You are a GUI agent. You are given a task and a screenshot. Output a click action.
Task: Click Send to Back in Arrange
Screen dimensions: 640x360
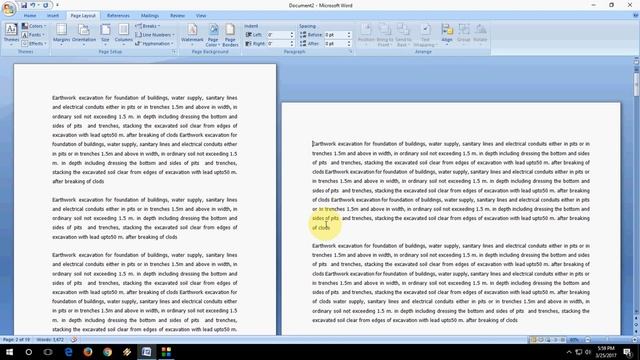tap(403, 35)
